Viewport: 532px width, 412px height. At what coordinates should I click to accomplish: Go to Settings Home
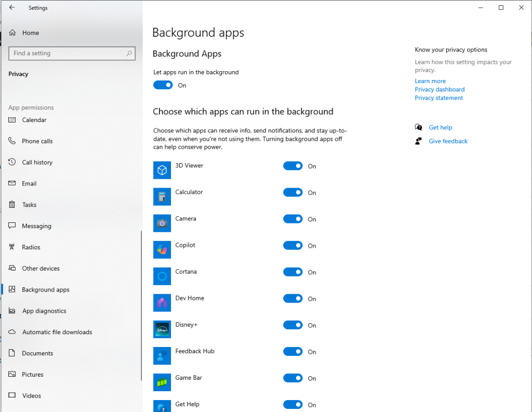[30, 33]
